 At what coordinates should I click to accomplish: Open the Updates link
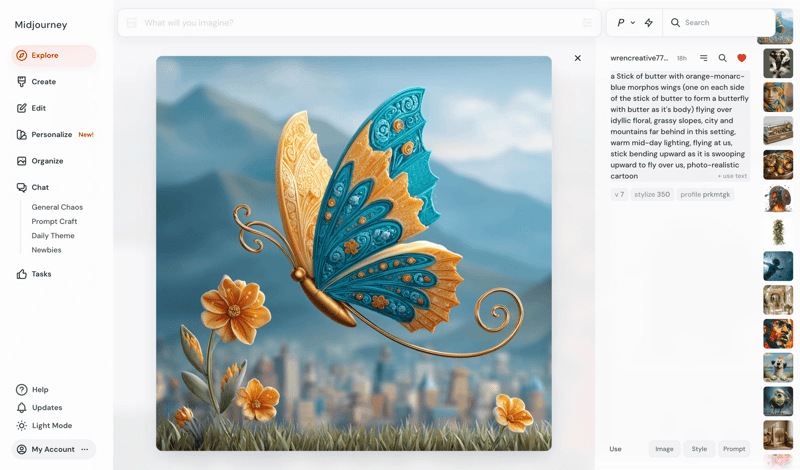click(x=47, y=408)
